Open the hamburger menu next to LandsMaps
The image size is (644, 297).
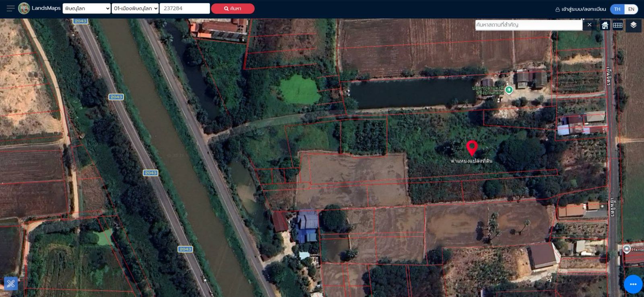[11, 8]
